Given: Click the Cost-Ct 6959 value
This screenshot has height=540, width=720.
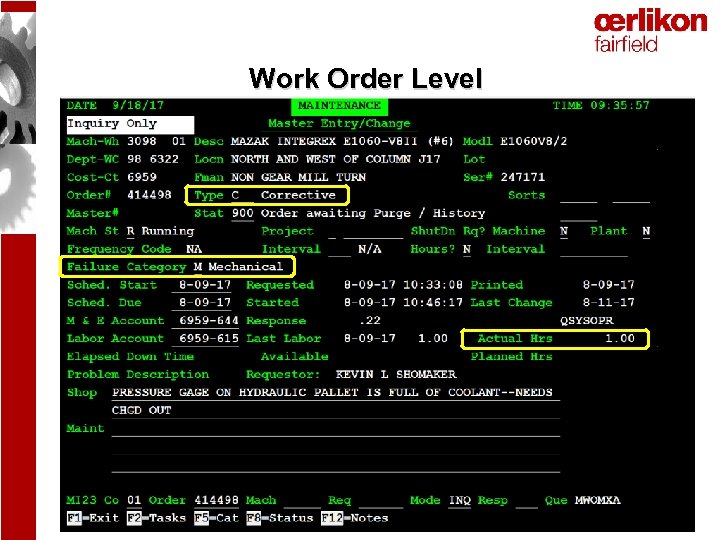Looking at the screenshot, I should point(142,177).
